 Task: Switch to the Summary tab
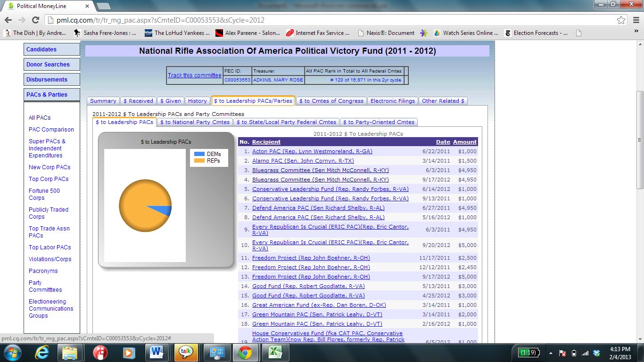click(x=103, y=101)
